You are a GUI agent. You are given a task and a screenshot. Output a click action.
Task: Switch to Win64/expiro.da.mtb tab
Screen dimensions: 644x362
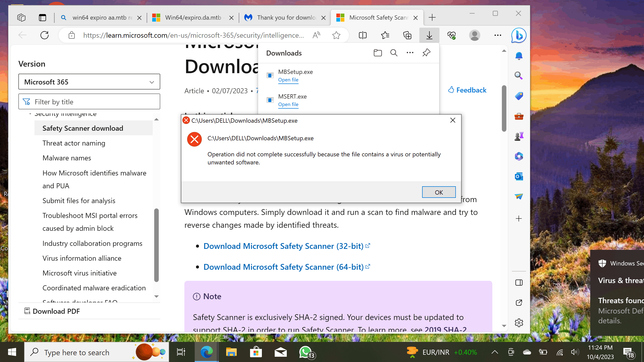click(x=193, y=18)
